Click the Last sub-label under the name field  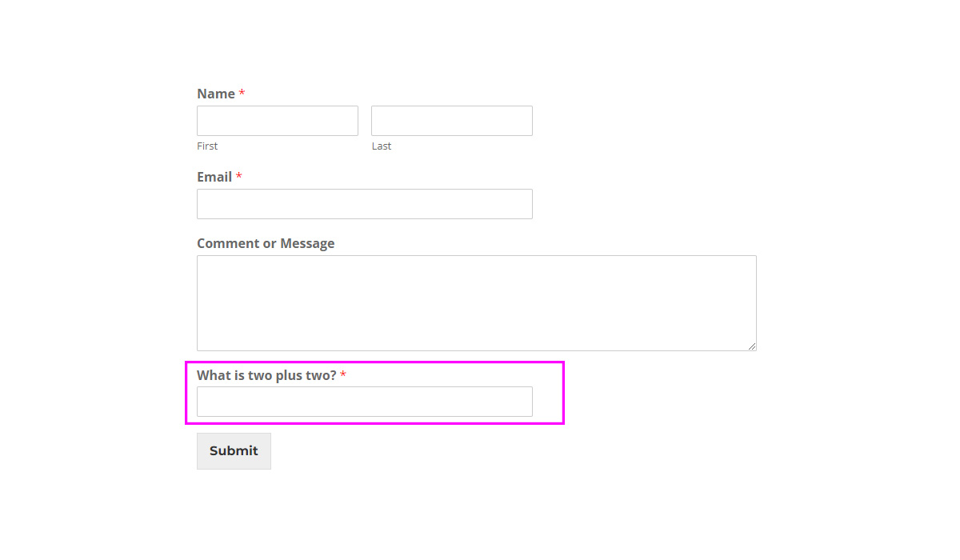pyautogui.click(x=382, y=146)
